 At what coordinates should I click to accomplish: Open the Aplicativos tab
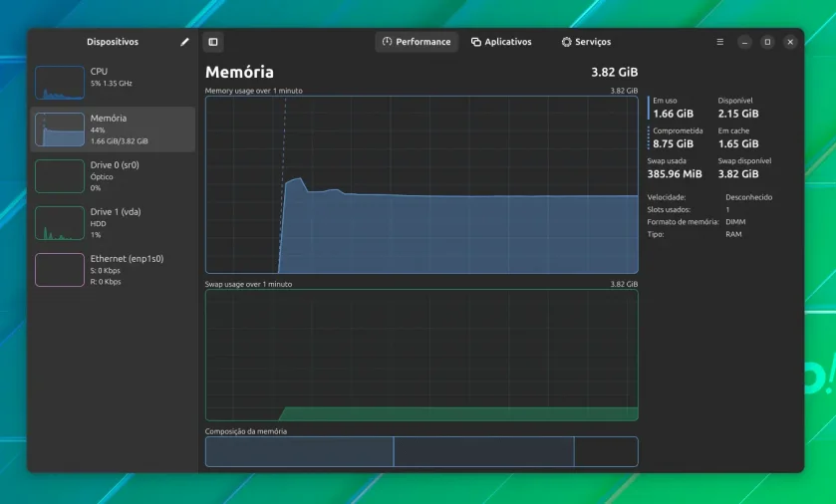pyautogui.click(x=501, y=42)
